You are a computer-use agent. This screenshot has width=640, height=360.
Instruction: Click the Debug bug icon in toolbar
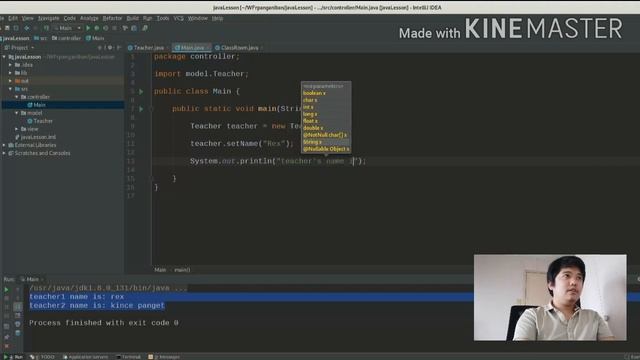(x=97, y=28)
